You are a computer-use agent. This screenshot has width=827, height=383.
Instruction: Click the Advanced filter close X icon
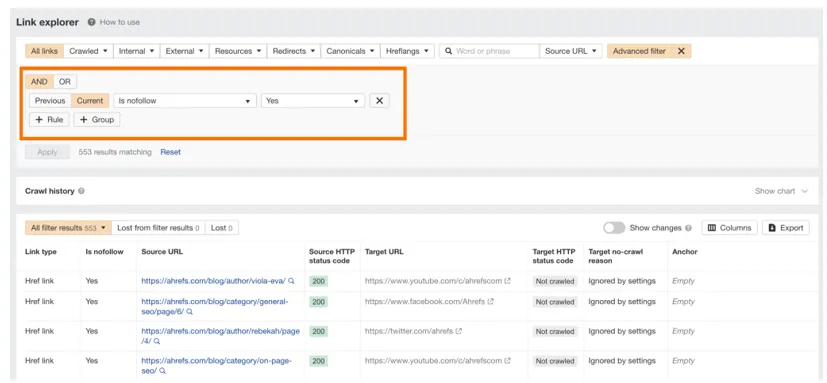(681, 51)
